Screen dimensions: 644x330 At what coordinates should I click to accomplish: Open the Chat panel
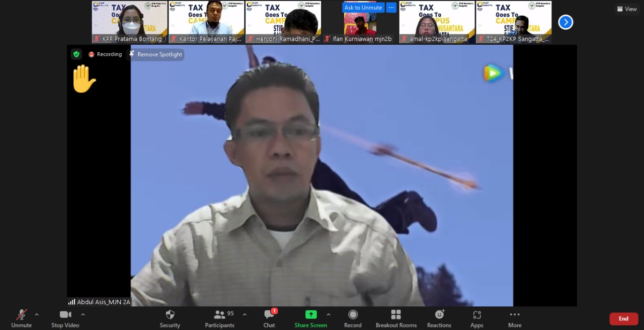tap(269, 315)
